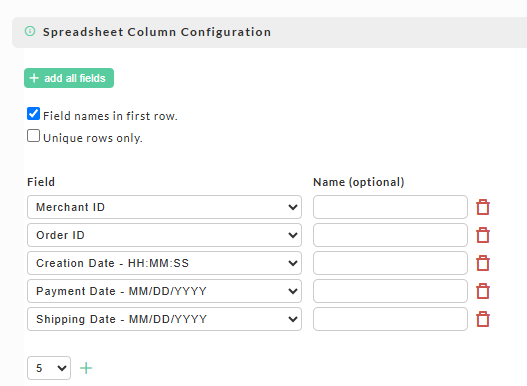Click the info icon beside Spreadsheet Column Configuration

[30, 31]
